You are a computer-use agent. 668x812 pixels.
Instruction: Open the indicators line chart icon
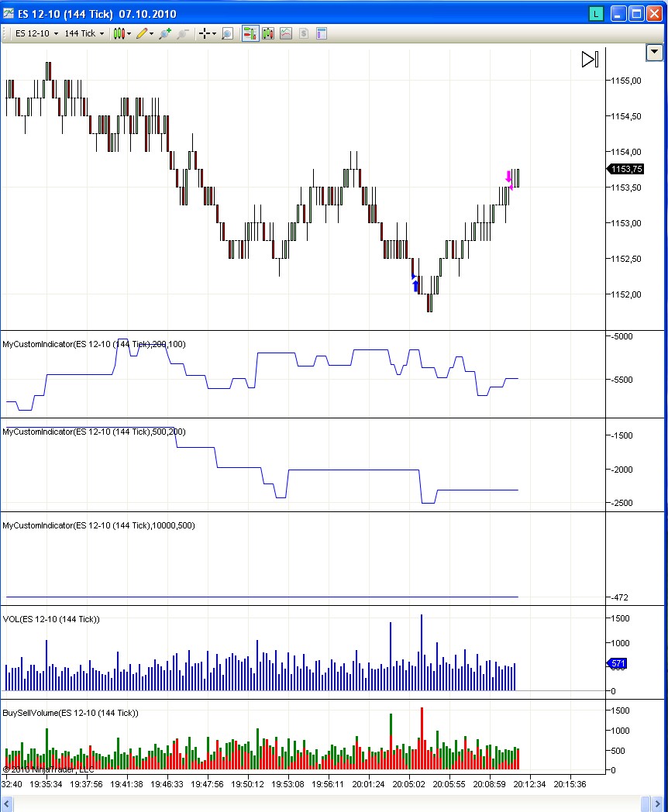point(286,33)
